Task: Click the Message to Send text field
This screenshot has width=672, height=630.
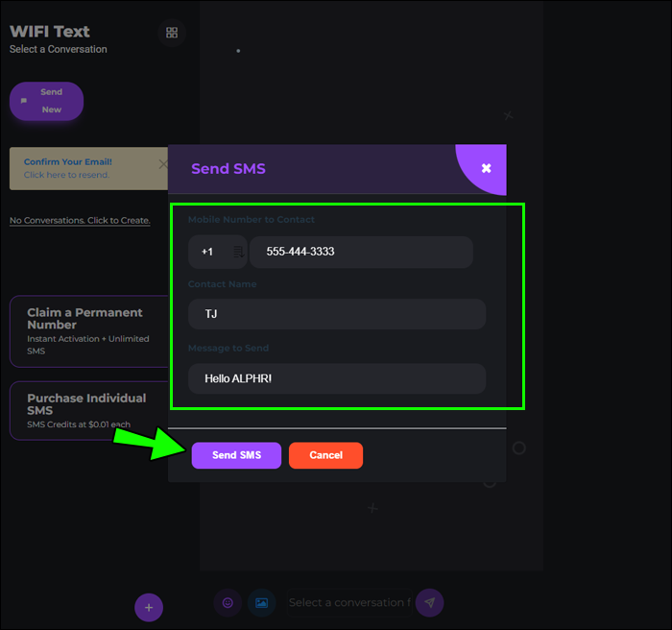Action: 336,378
